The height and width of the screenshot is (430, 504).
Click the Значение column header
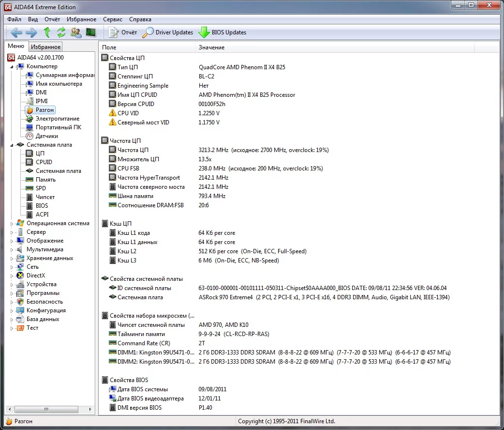[211, 47]
